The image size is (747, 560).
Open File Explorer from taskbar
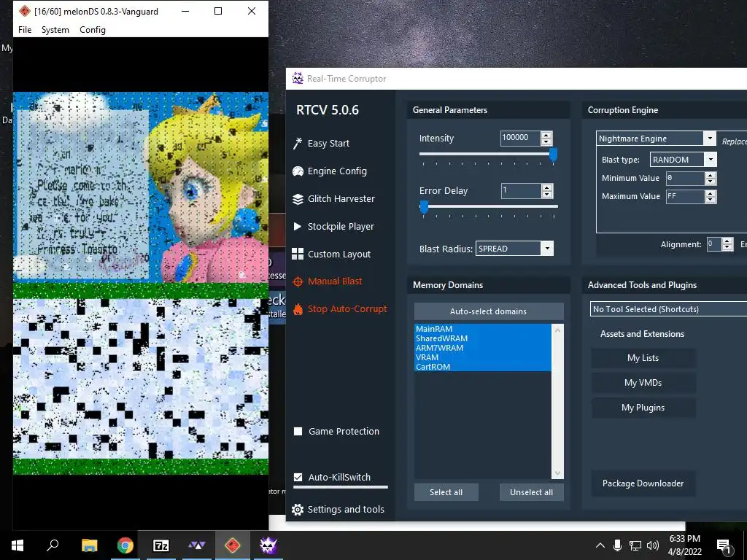click(x=89, y=545)
